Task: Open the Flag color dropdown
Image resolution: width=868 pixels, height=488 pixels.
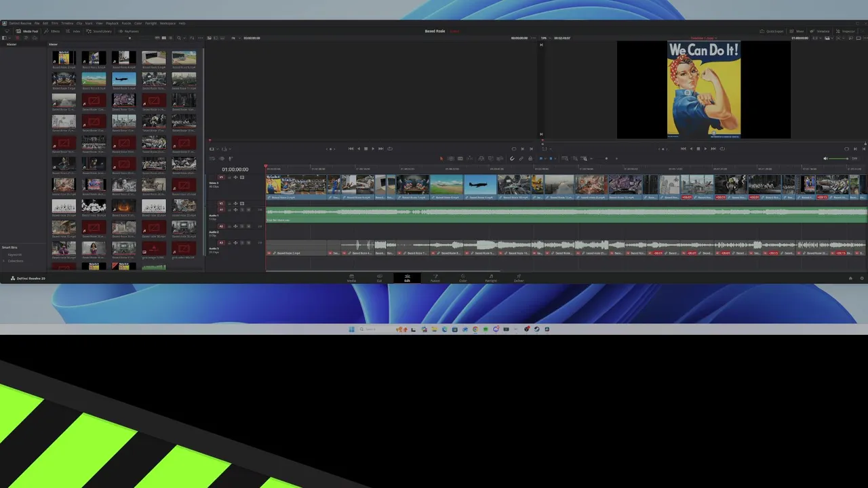Action: coord(545,159)
